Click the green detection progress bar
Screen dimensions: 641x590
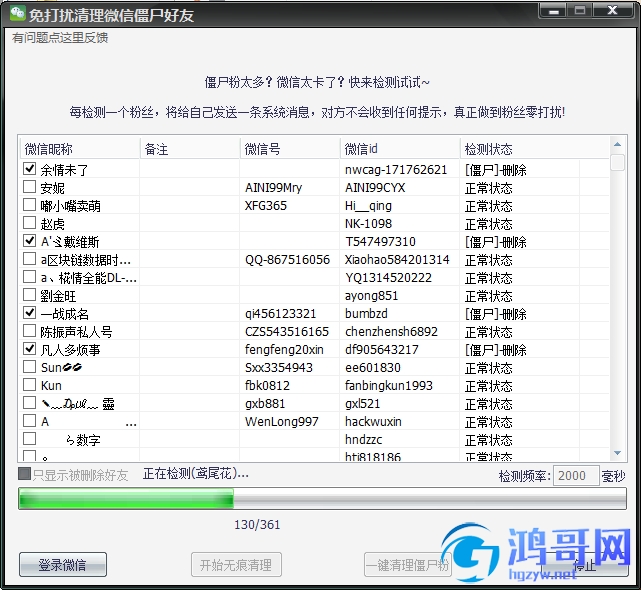tap(322, 499)
